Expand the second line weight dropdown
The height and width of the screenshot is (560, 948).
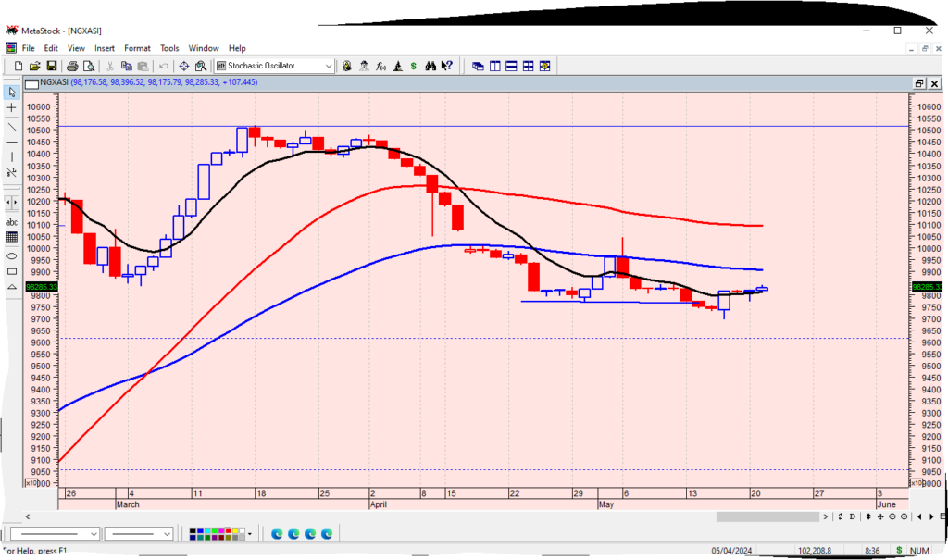pos(167,534)
